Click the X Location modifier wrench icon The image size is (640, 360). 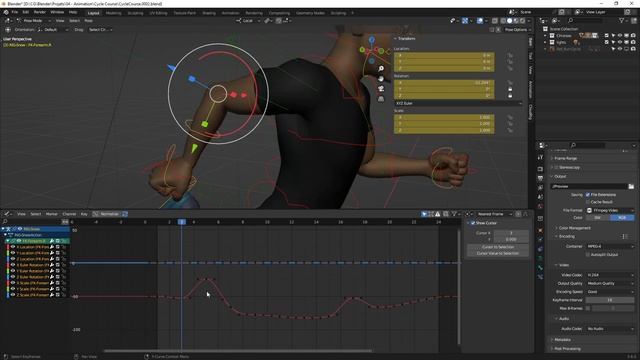pos(52,247)
